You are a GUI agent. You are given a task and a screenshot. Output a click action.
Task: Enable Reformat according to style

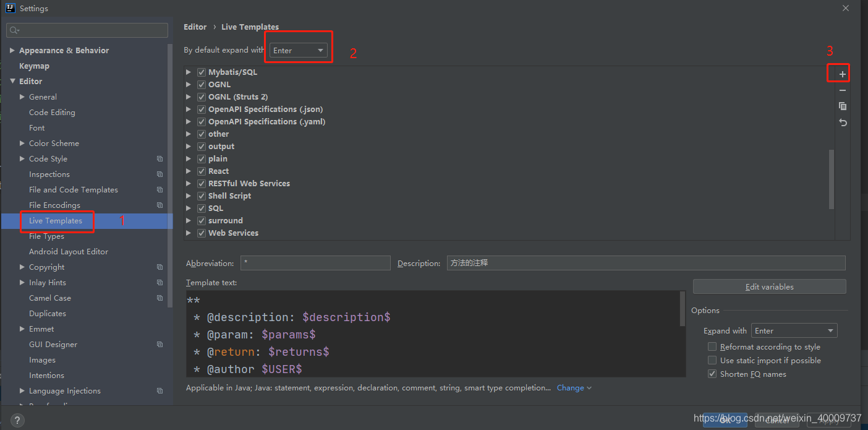tap(712, 347)
